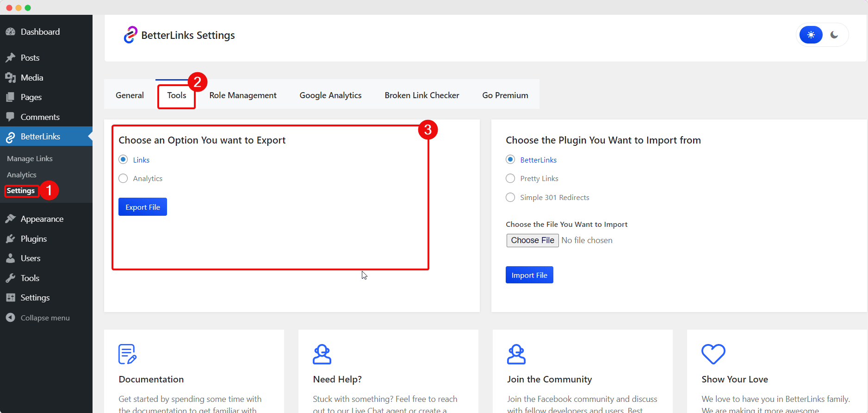Select Pretty Links import option

coord(510,178)
